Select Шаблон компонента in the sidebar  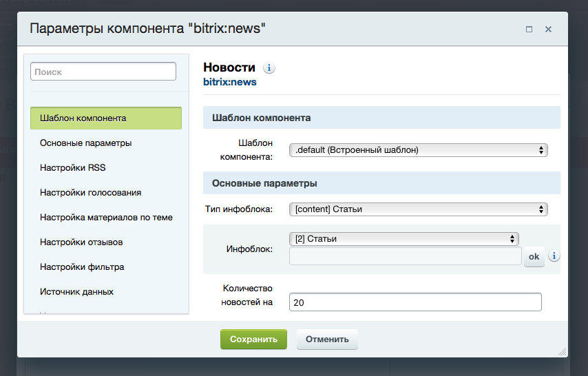click(106, 118)
